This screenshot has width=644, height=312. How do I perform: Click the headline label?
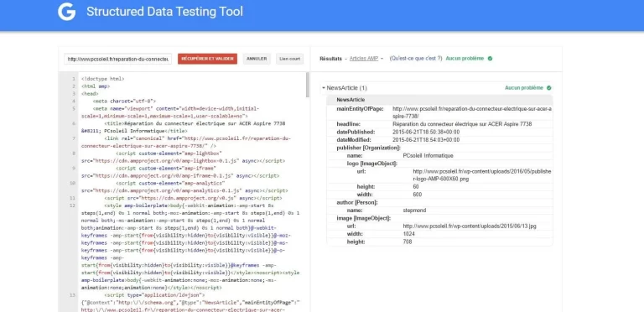(x=348, y=124)
